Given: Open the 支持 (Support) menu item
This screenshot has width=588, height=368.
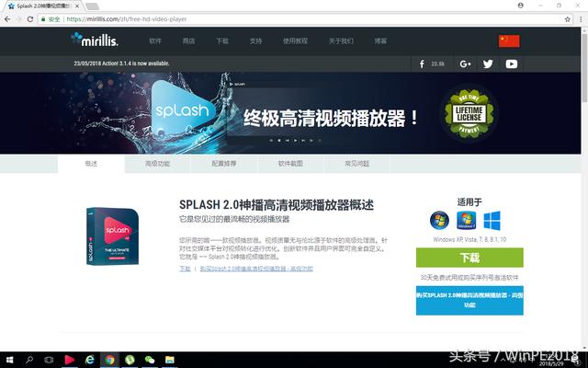Looking at the screenshot, I should pyautogui.click(x=255, y=40).
